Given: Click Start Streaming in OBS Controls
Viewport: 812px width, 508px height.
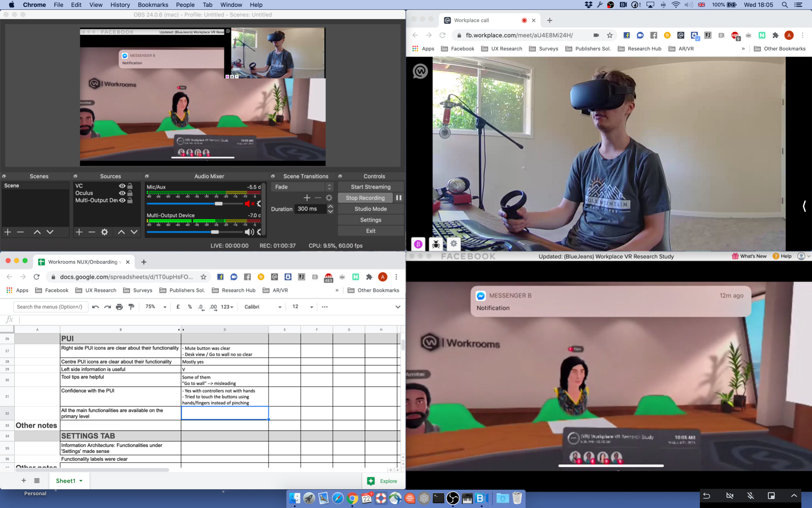Looking at the screenshot, I should click(371, 187).
